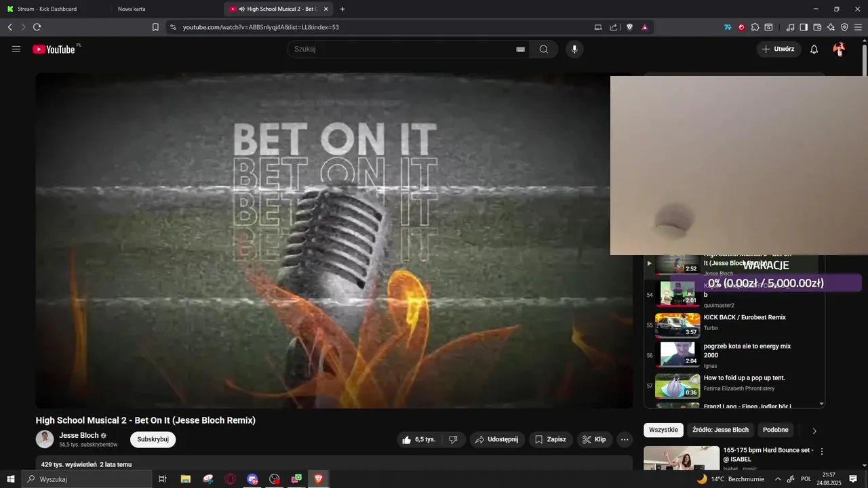Open the browser new tab plus button

coord(342,9)
